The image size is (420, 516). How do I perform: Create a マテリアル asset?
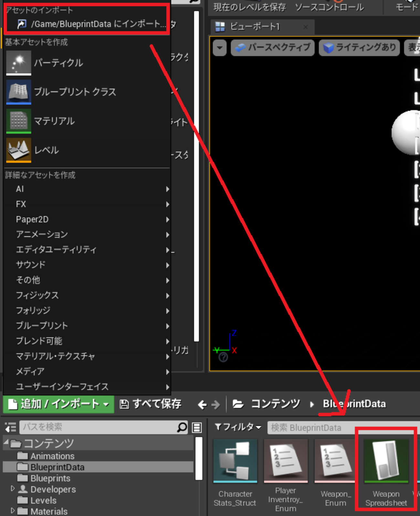tap(87, 121)
